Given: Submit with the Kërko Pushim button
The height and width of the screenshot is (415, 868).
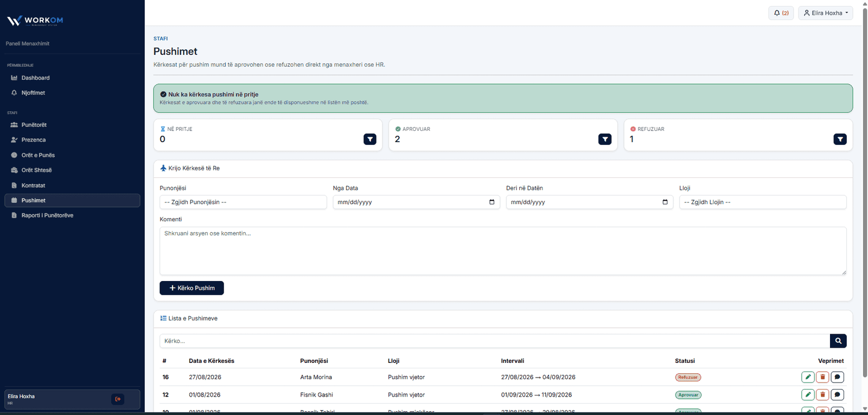Looking at the screenshot, I should [192, 288].
